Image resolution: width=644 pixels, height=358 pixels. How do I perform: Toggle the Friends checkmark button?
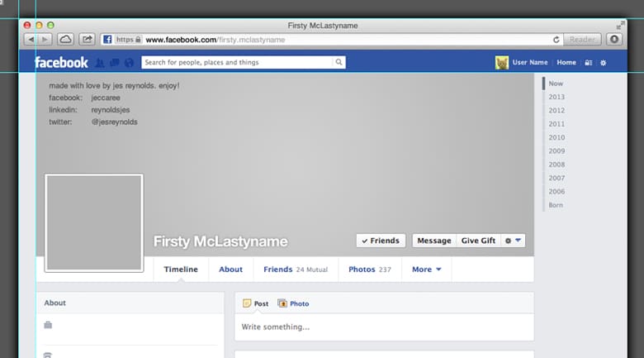pyautogui.click(x=381, y=241)
